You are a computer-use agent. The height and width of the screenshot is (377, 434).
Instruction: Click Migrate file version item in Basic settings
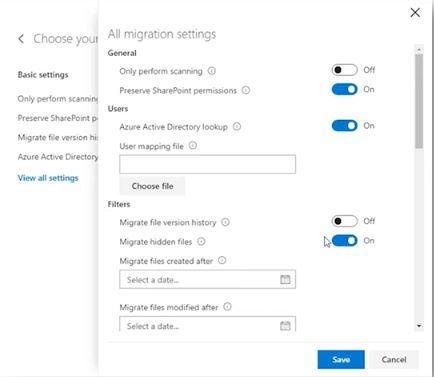coord(58,137)
